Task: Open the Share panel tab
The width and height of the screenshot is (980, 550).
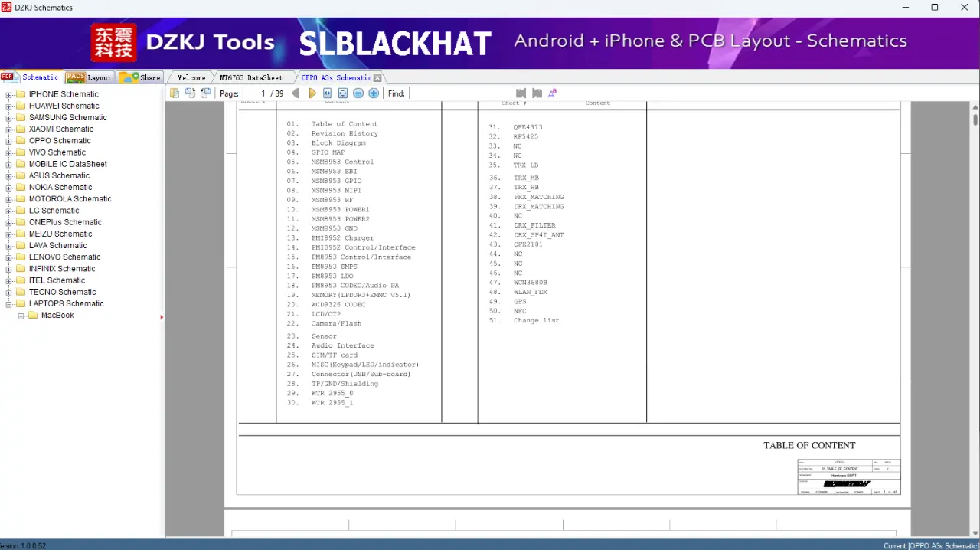Action: click(141, 77)
